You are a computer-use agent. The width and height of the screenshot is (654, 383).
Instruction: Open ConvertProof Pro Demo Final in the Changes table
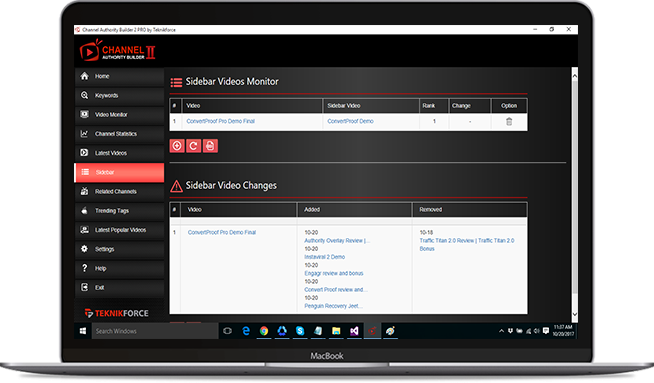pyautogui.click(x=222, y=232)
